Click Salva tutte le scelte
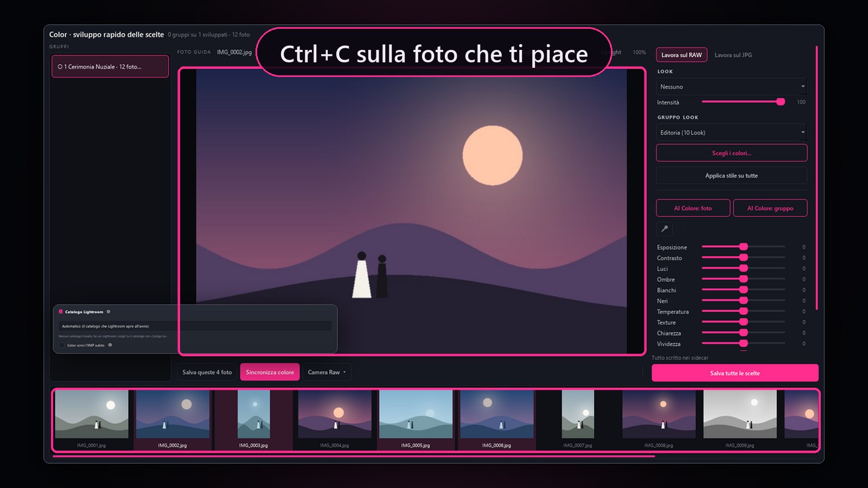 click(x=735, y=373)
